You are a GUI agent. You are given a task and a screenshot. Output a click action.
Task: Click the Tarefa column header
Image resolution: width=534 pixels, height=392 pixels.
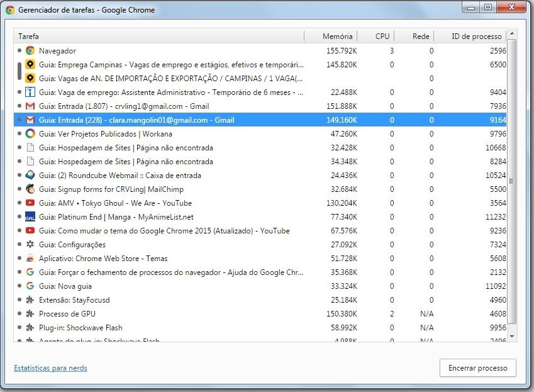point(157,36)
